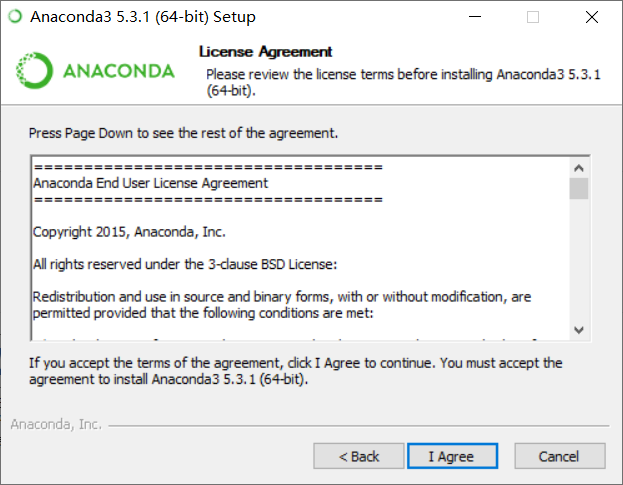
Task: Click the "All rights reserved" BSD License line
Action: pyautogui.click(x=186, y=265)
